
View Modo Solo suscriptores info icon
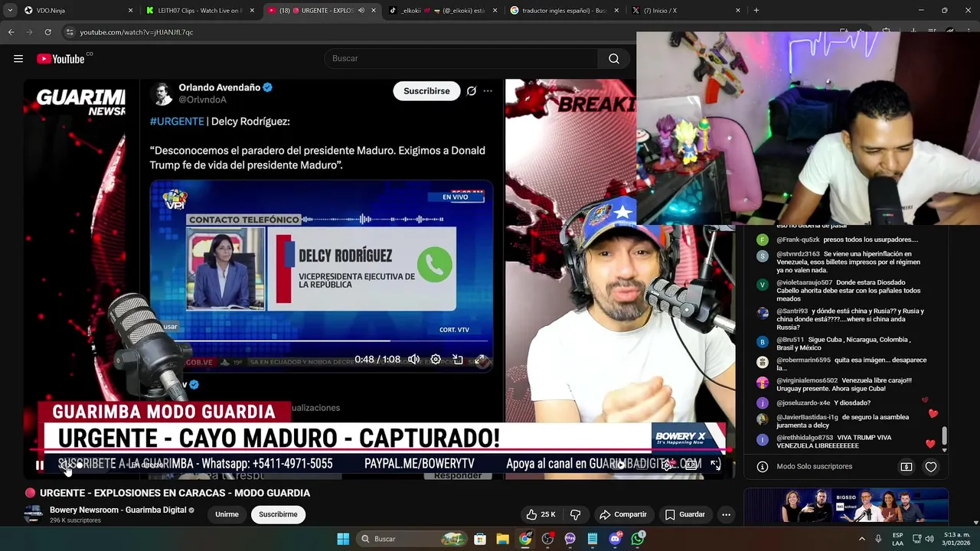pos(763,467)
